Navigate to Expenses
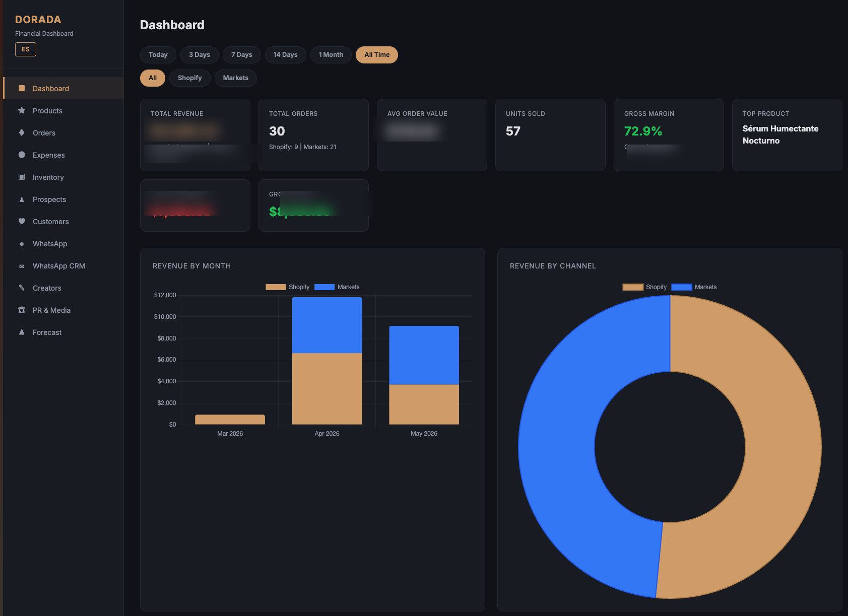This screenshot has height=616, width=848. (x=63, y=155)
